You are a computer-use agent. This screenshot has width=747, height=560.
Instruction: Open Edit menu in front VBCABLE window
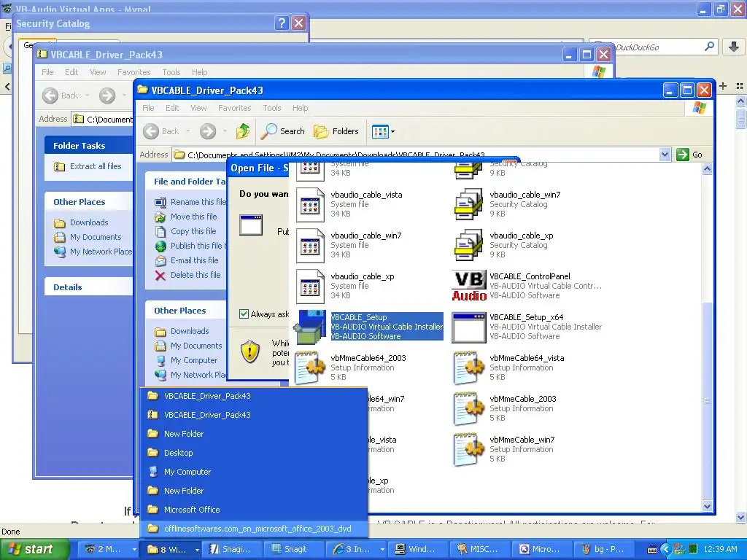172,108
